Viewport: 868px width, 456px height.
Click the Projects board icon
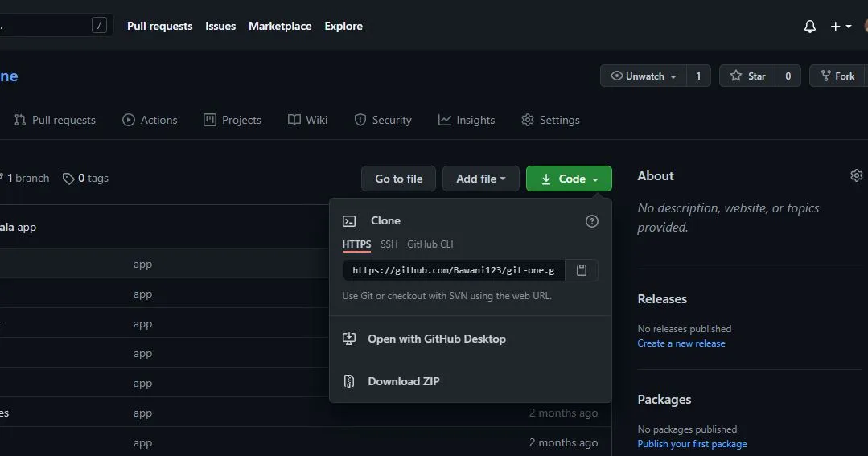click(210, 120)
